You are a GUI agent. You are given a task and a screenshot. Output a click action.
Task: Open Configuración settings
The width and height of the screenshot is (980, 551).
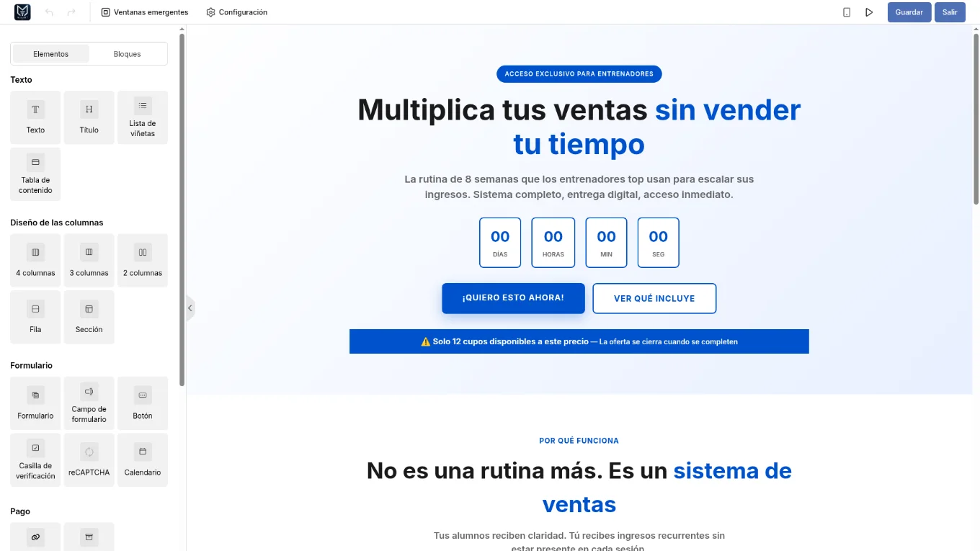point(237,12)
